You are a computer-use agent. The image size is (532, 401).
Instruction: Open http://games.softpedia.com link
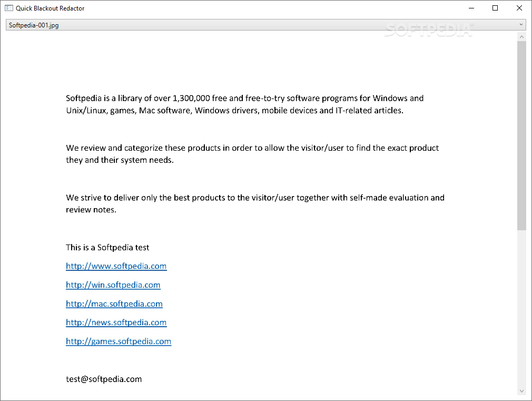pyautogui.click(x=119, y=341)
